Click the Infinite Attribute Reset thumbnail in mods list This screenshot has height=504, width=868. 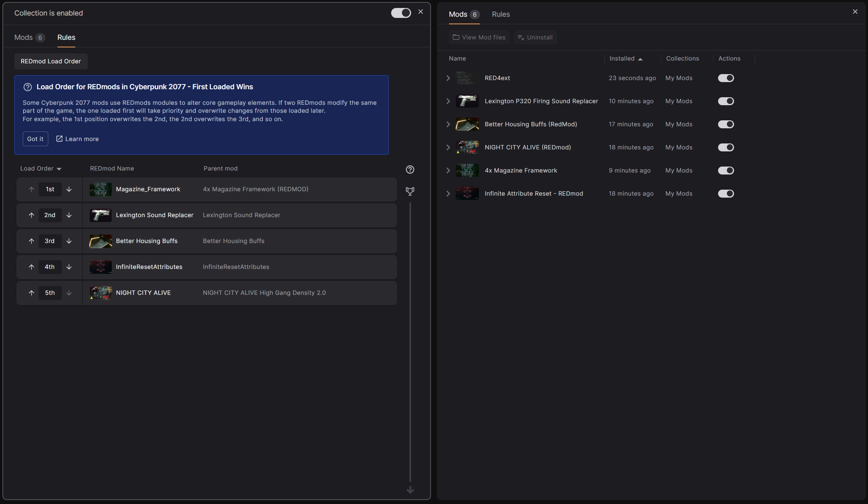(x=467, y=194)
